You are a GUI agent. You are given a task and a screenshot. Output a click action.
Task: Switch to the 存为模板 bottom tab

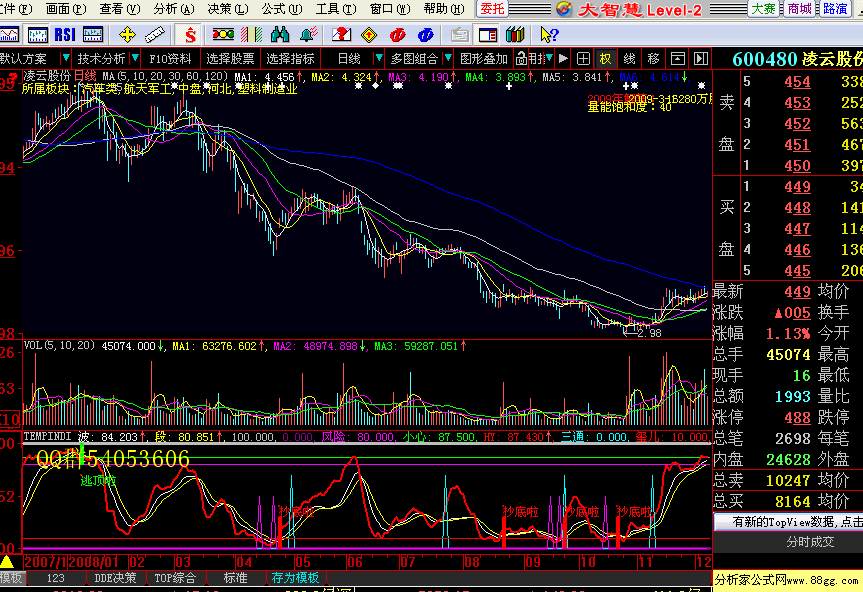296,578
